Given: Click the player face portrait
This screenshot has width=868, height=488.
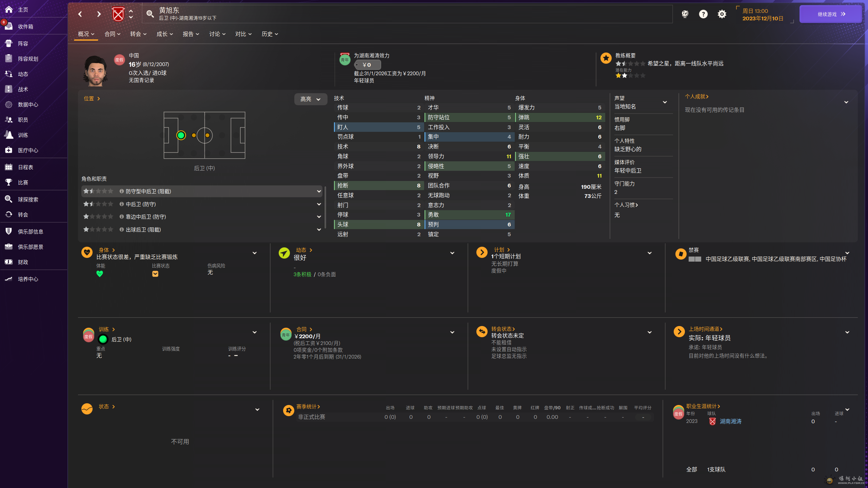Looking at the screenshot, I should pyautogui.click(x=96, y=71).
